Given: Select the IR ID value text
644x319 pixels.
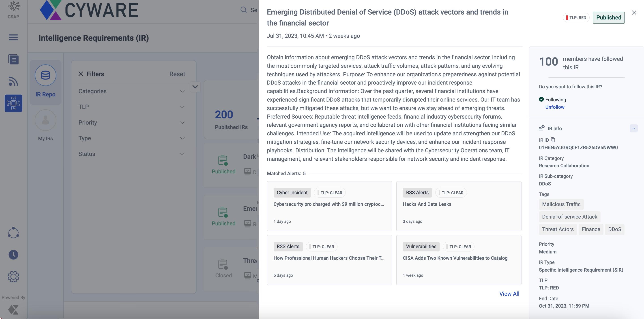Looking at the screenshot, I should tap(578, 148).
